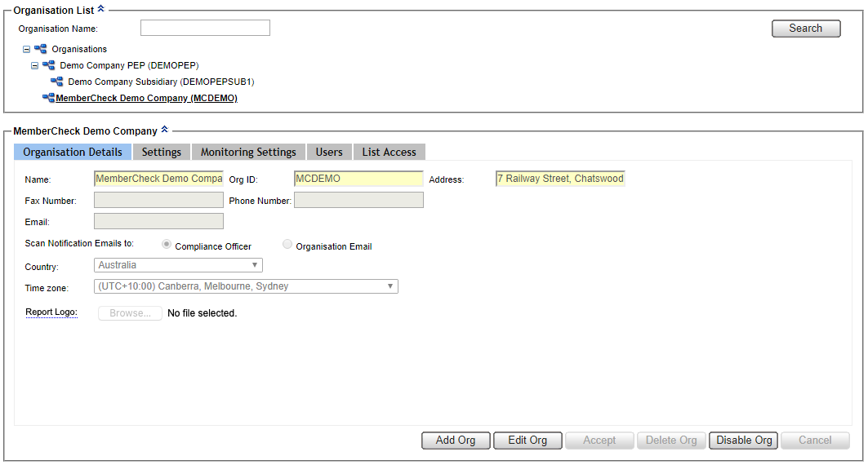Switch to the Settings tab
868x465 pixels.
(161, 152)
